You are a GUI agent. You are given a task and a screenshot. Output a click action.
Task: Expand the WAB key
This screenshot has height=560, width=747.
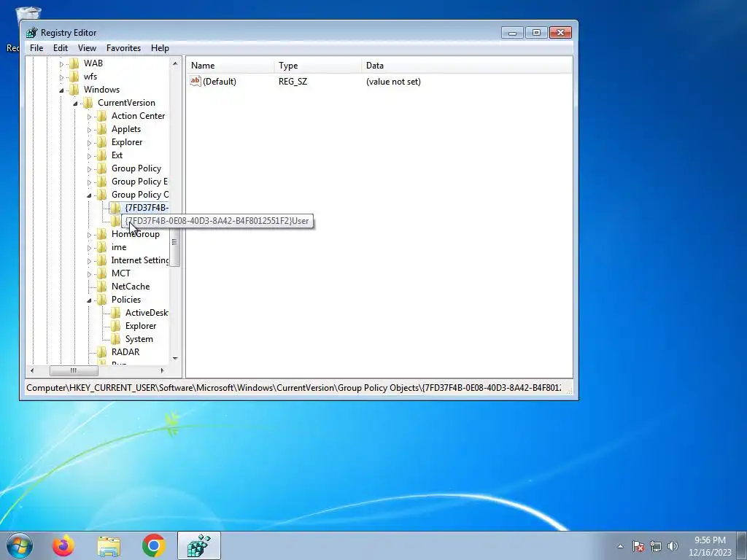coord(61,64)
